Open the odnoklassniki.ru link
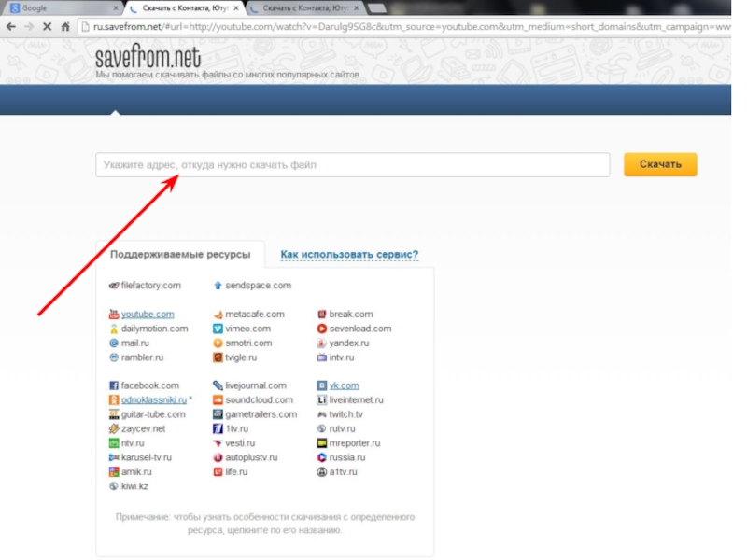 pos(154,399)
